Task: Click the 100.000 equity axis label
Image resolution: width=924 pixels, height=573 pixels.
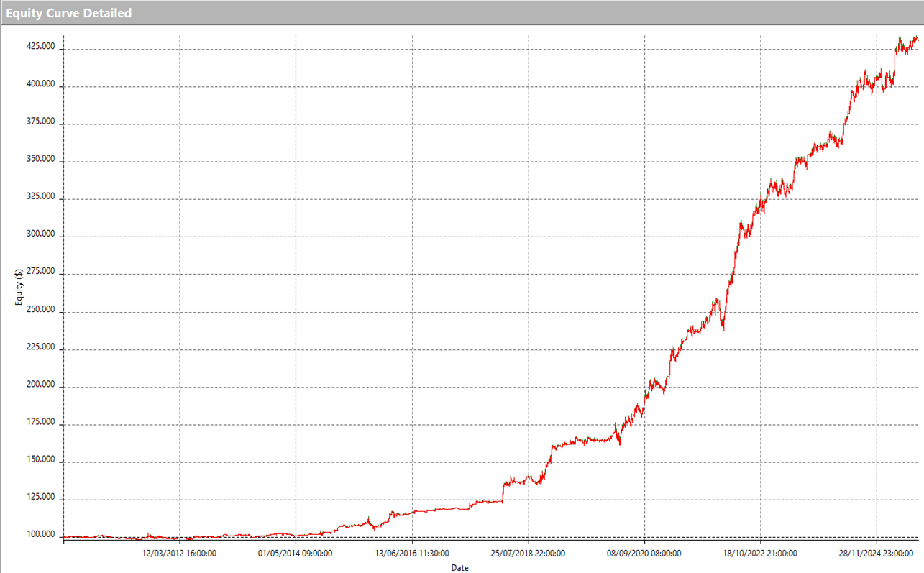Action: pos(41,534)
